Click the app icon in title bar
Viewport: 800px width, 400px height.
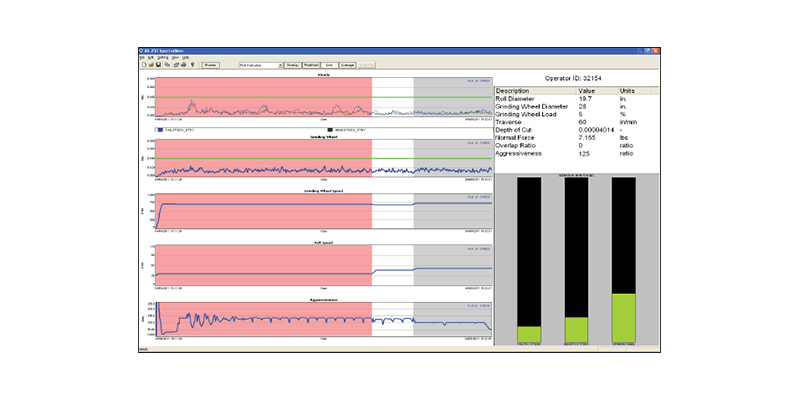[x=141, y=51]
